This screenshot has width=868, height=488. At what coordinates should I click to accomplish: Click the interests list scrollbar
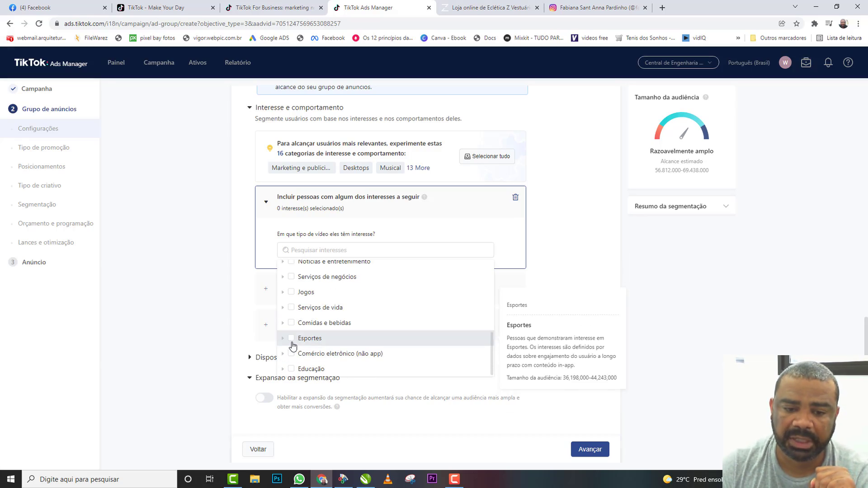tap(492, 353)
